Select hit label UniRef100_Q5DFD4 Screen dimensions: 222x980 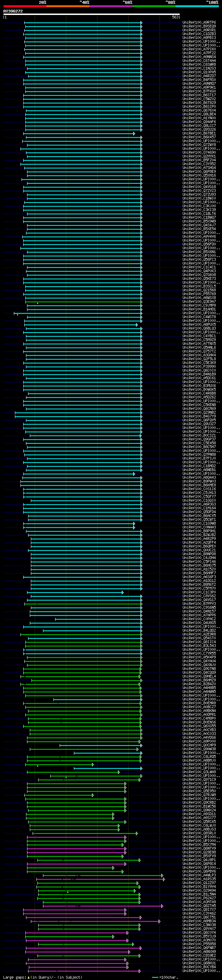pyautogui.click(x=199, y=512)
